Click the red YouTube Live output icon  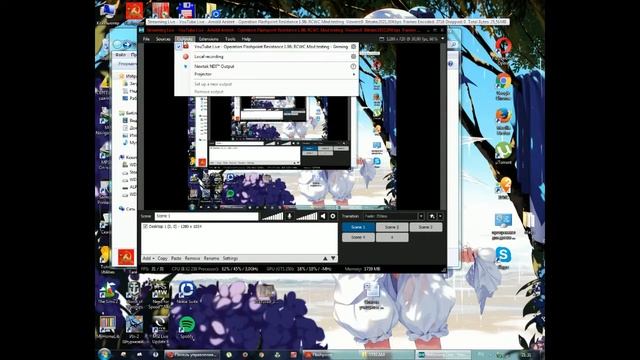pyautogui.click(x=186, y=47)
